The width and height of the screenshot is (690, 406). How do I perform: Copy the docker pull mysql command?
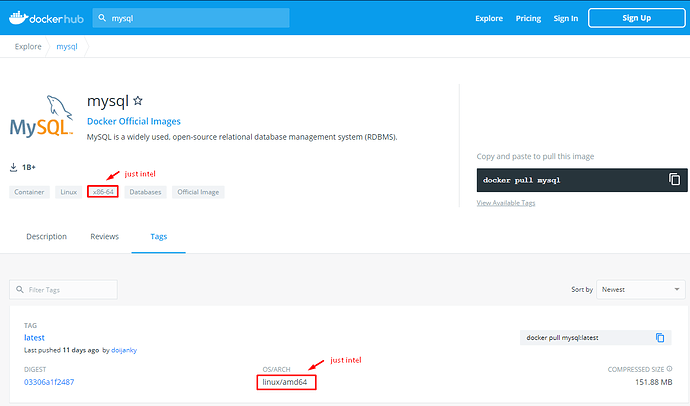point(675,179)
